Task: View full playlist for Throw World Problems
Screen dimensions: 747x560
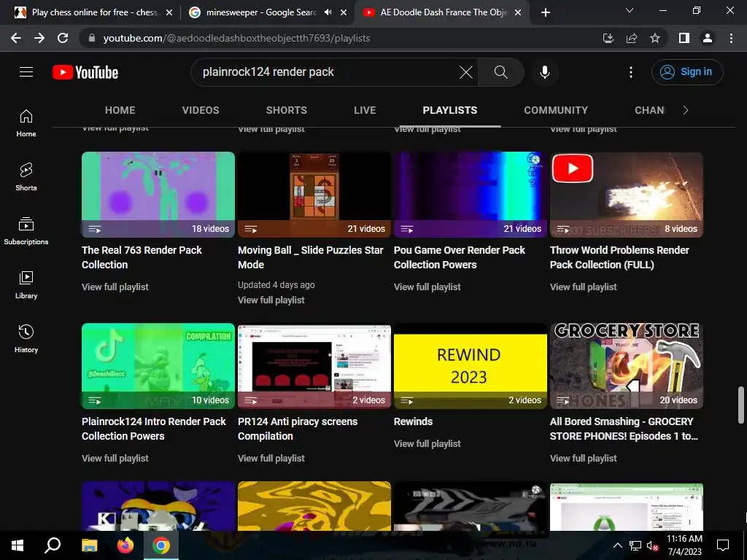Action: click(x=583, y=287)
